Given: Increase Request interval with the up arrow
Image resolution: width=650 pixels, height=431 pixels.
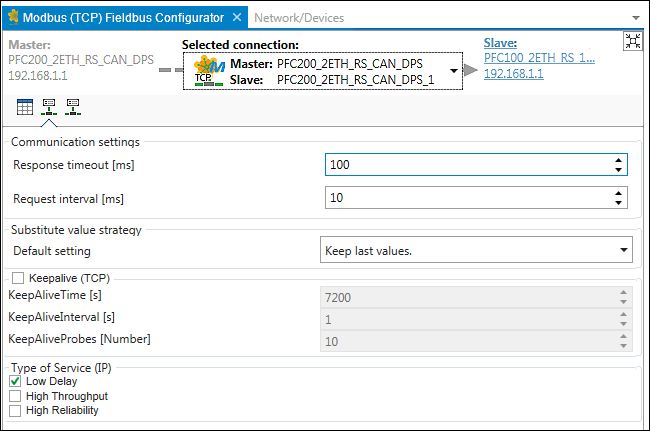Looking at the screenshot, I should point(618,194).
